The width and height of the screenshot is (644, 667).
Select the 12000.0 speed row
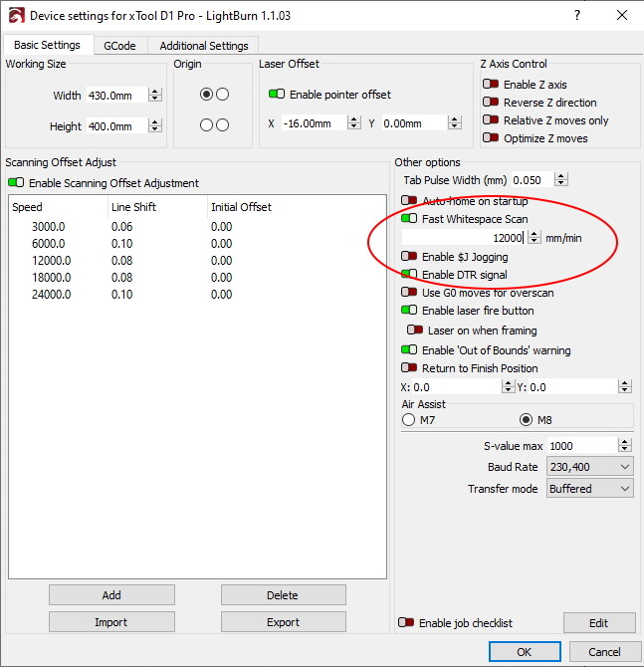(x=197, y=260)
